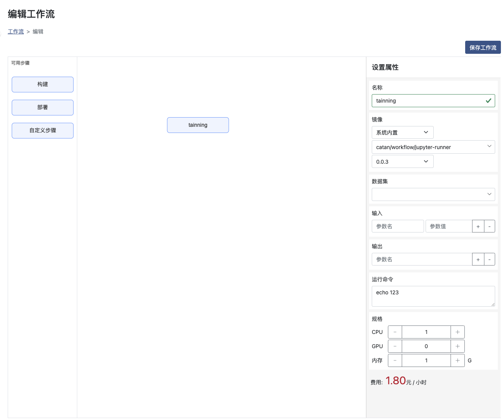
Task: Open the 数据集 dataset dropdown
Action: click(x=433, y=194)
